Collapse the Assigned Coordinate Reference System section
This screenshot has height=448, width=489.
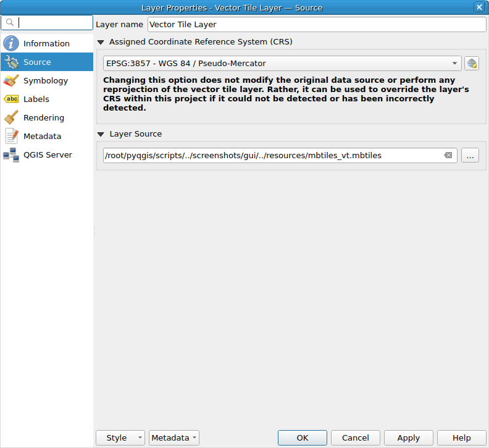click(x=101, y=42)
